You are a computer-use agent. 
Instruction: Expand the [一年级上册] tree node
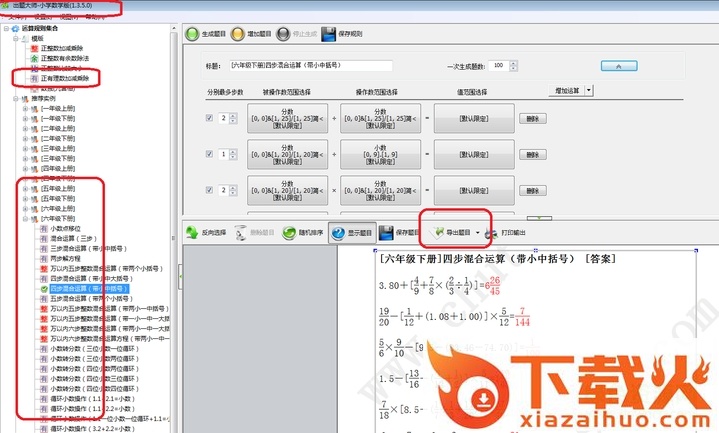click(26, 109)
